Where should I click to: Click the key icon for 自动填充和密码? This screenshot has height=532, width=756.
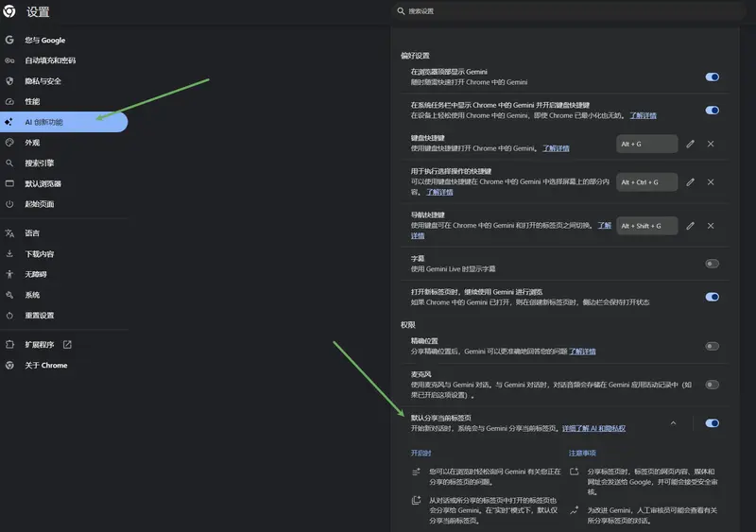9,60
